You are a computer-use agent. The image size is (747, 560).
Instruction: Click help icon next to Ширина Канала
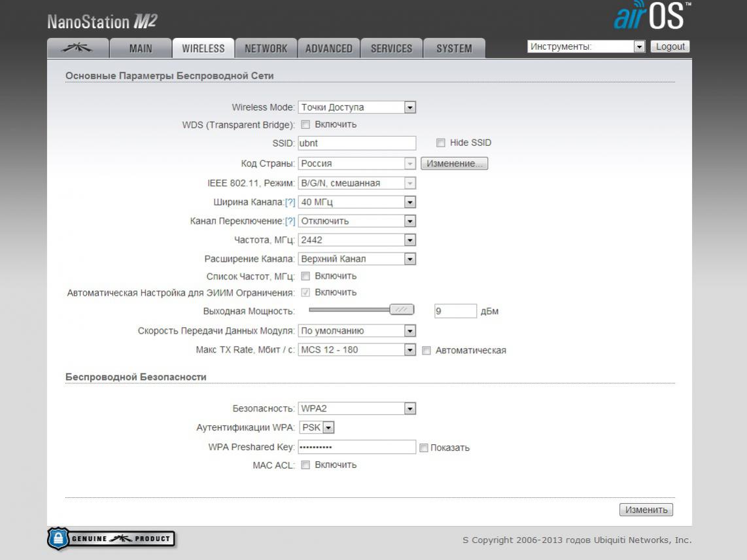click(290, 202)
